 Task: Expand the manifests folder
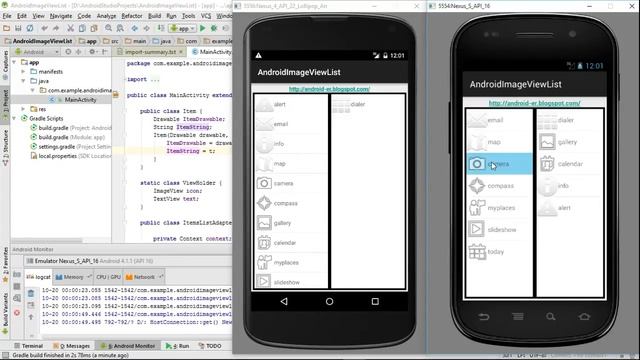pos(24,71)
